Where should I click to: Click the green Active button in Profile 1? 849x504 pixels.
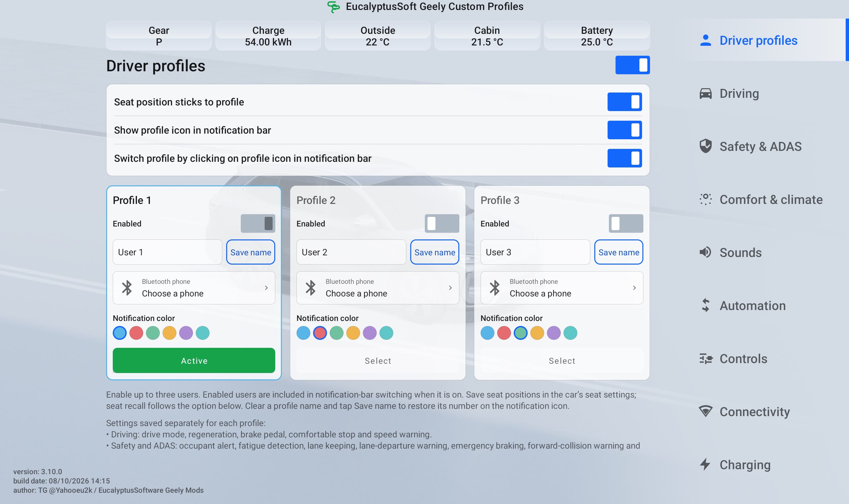click(x=194, y=360)
